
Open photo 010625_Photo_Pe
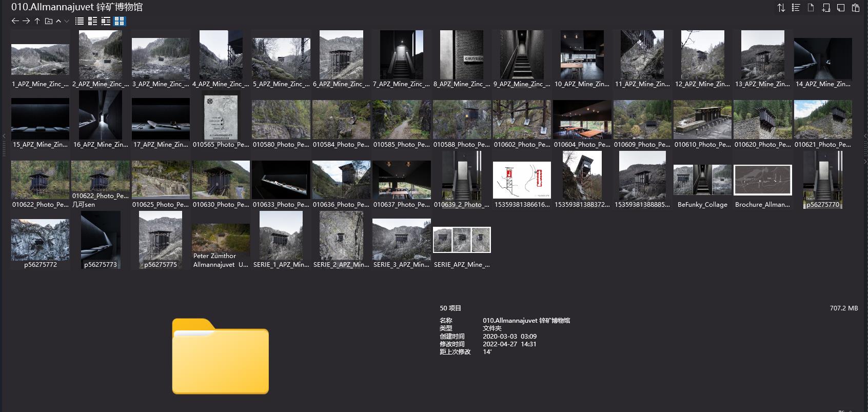161,180
